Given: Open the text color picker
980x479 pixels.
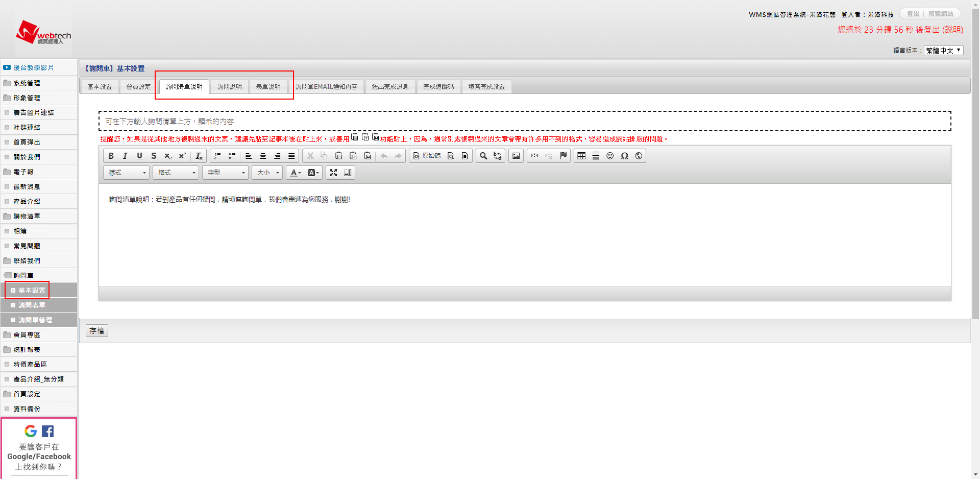Looking at the screenshot, I should click(x=296, y=173).
